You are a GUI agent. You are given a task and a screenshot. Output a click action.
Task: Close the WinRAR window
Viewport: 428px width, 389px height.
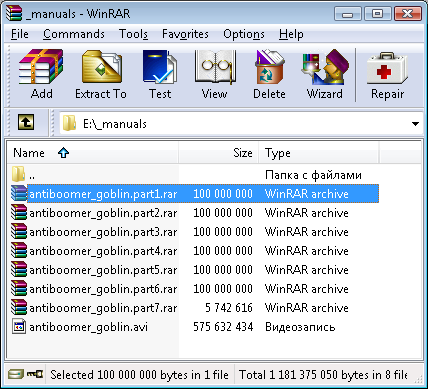[407, 13]
